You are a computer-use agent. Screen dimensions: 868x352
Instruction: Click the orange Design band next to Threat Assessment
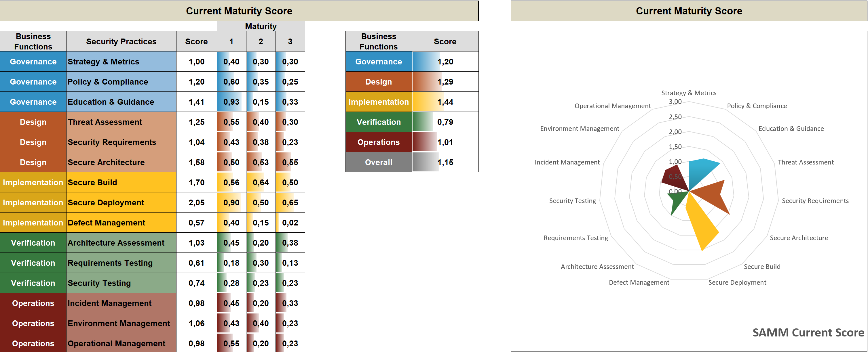(33, 122)
